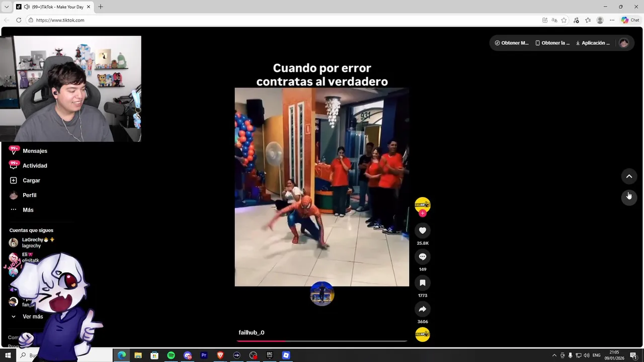The height and width of the screenshot is (362, 644).
Task: Open volume control in system tray
Action: [587, 355]
